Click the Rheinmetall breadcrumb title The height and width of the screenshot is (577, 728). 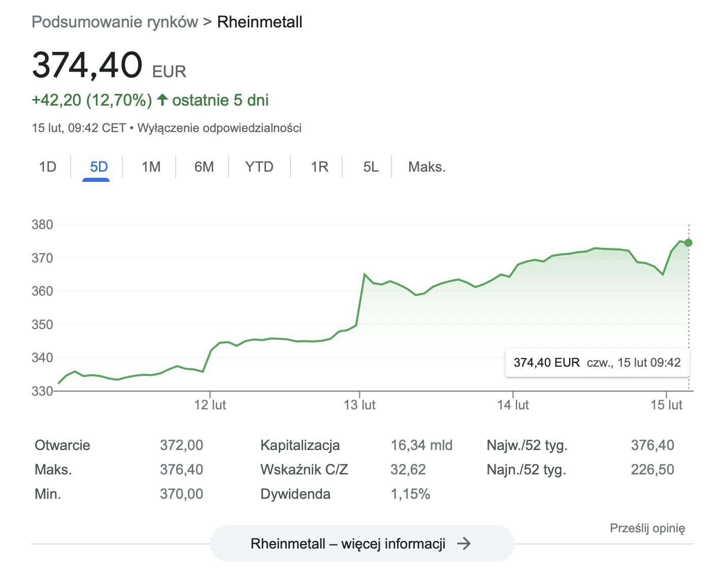click(x=259, y=22)
